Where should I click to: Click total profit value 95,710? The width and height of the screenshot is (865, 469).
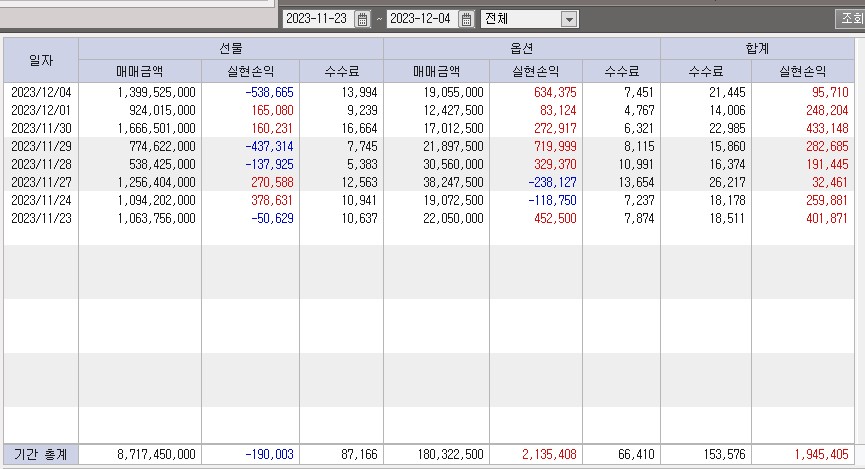coord(830,92)
